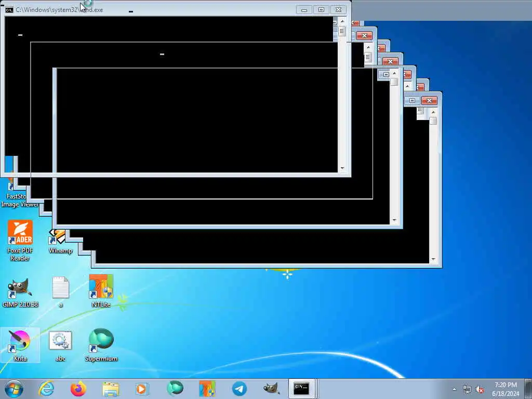
Task: Launch Winamp from the desktop
Action: [60, 242]
